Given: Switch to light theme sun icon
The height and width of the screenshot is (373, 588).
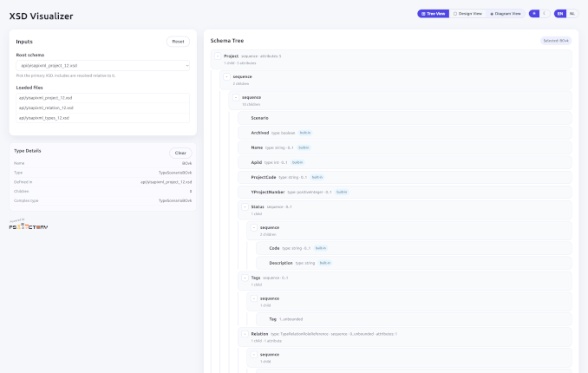Looking at the screenshot, I should 534,14.
